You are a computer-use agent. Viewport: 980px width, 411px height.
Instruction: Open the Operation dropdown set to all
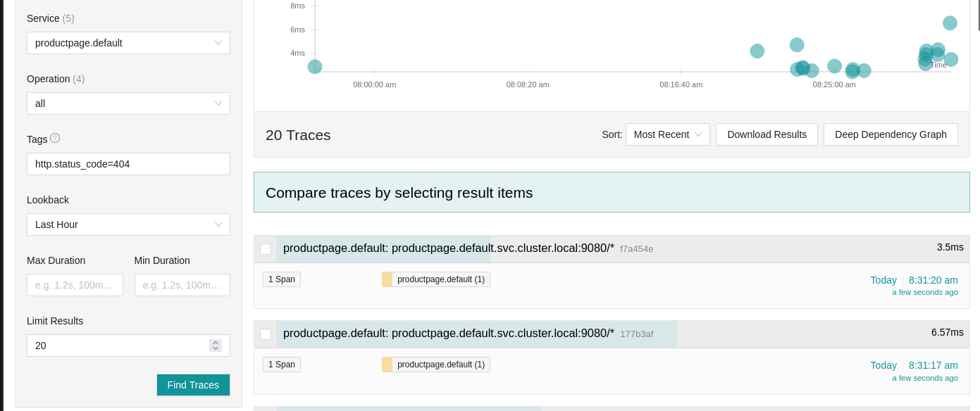point(128,103)
